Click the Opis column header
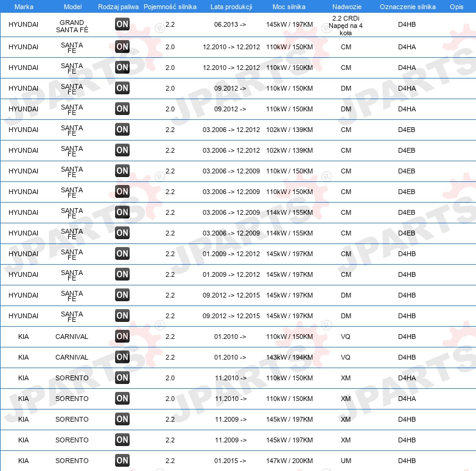The image size is (476, 471). coord(457,7)
